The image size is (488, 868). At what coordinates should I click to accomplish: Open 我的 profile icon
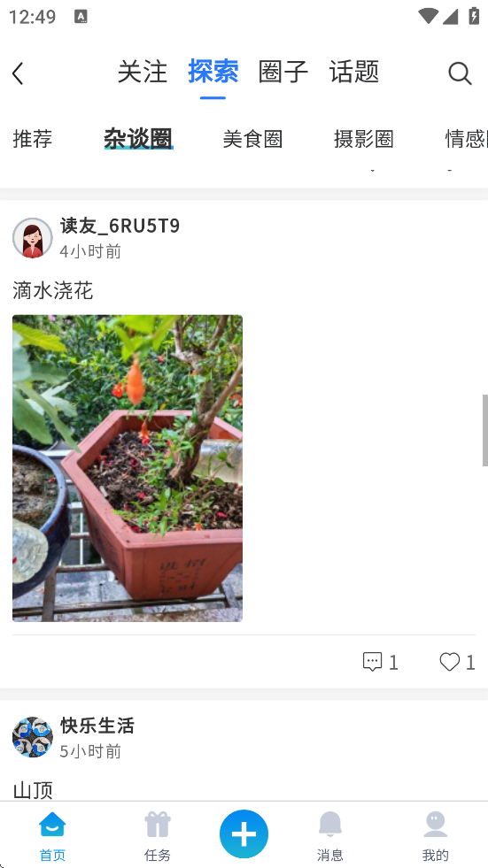tap(436, 825)
